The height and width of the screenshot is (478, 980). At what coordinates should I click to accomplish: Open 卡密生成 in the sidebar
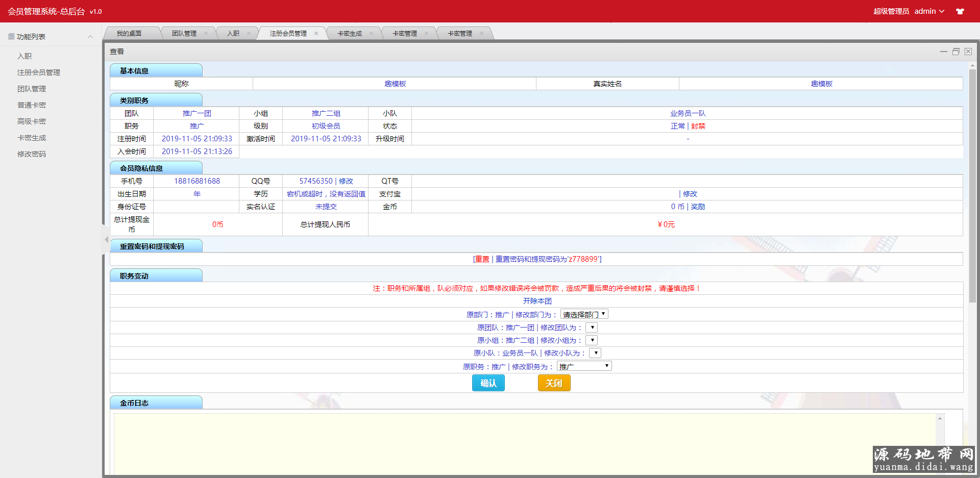(x=32, y=138)
